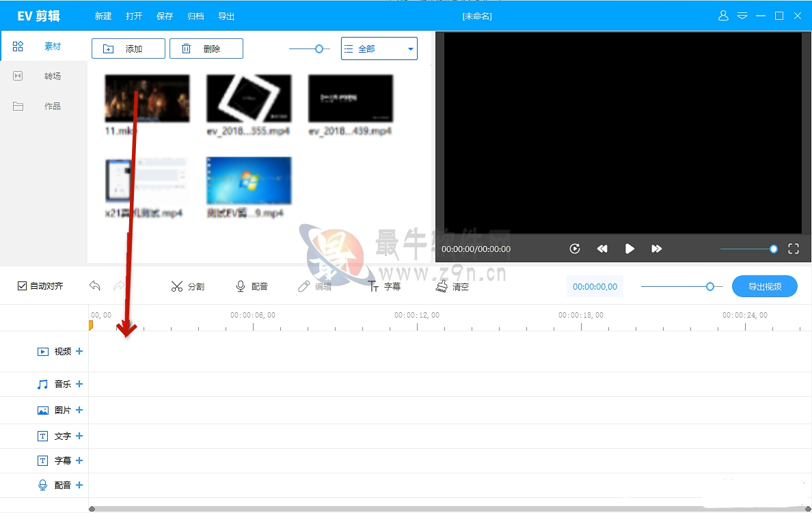The width and height of the screenshot is (812, 513).
Task: Select the 11.mkv thumbnail
Action: tap(147, 98)
